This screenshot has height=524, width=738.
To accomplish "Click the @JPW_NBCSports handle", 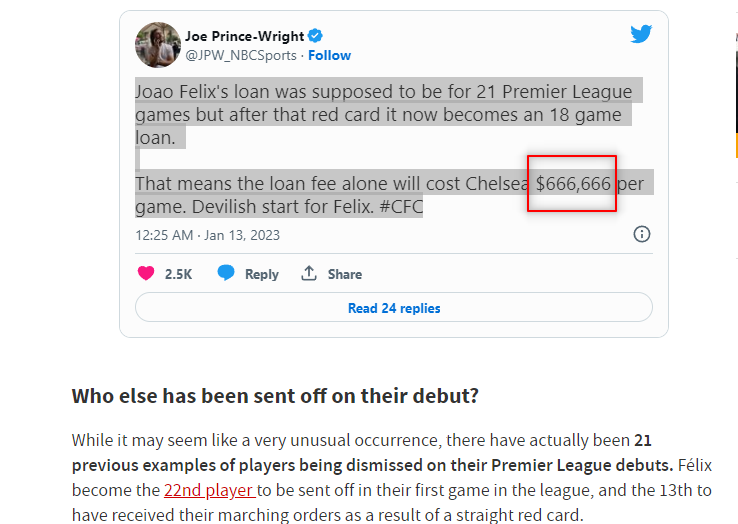I will pyautogui.click(x=241, y=55).
